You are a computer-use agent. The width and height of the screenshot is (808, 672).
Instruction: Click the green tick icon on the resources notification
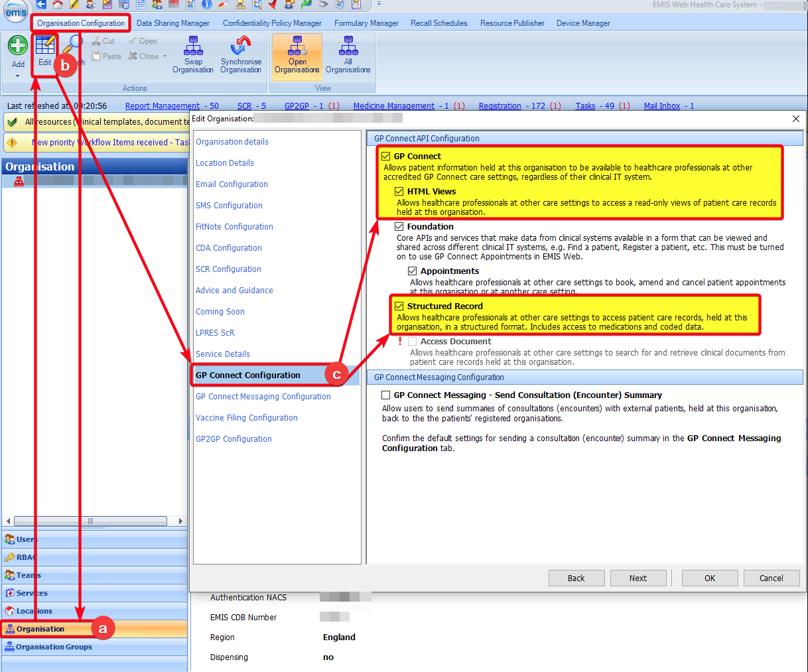click(12, 122)
